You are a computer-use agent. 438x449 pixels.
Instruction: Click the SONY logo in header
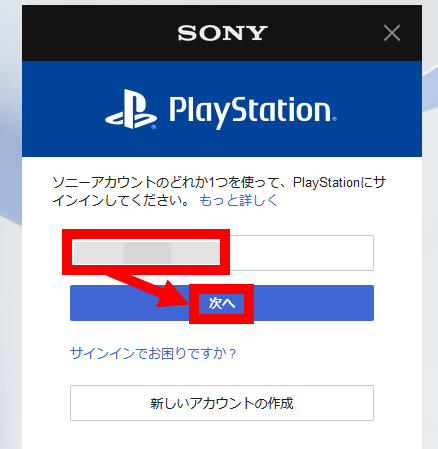tap(222, 33)
